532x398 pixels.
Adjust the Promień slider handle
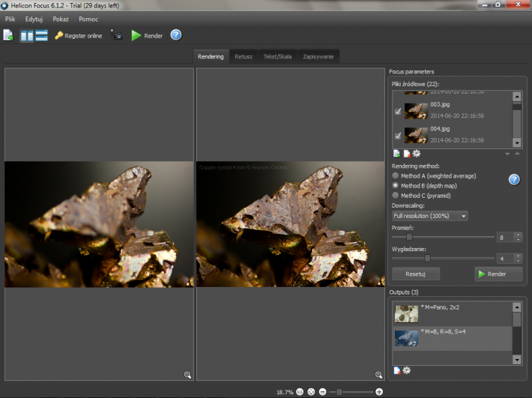pyautogui.click(x=409, y=237)
